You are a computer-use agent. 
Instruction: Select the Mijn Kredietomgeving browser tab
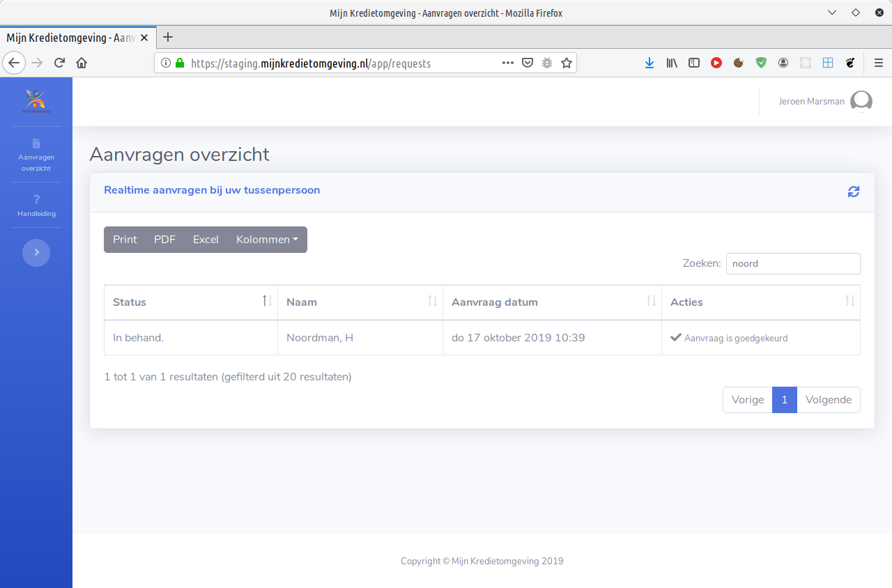(x=70, y=38)
